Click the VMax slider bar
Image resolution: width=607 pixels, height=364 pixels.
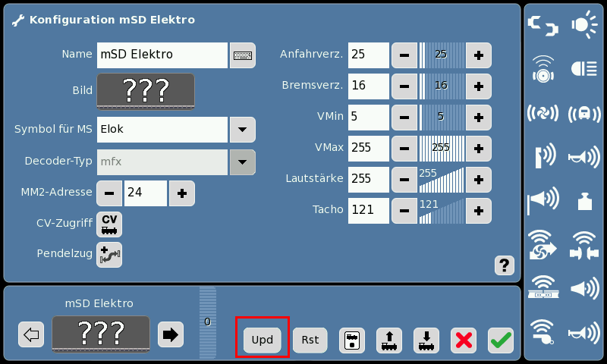pos(442,149)
